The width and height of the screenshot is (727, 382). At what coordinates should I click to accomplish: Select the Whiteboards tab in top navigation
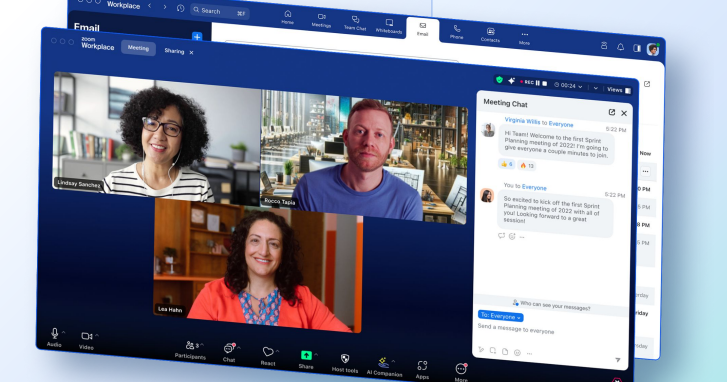[x=389, y=26]
